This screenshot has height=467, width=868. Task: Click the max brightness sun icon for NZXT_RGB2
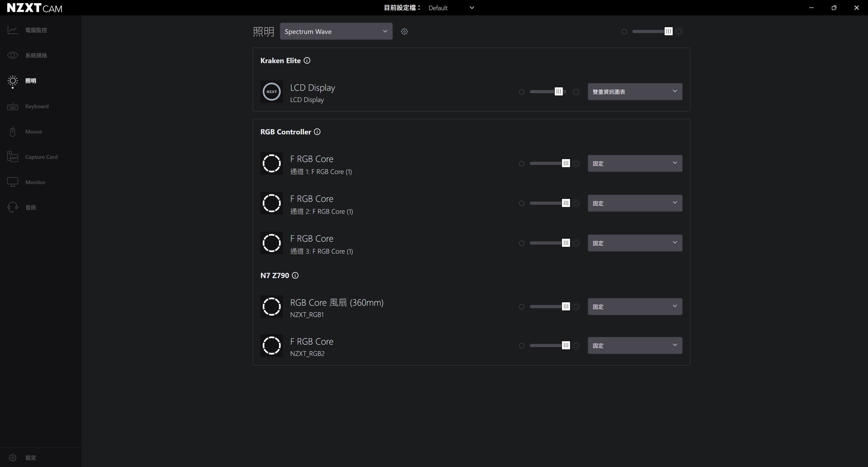(576, 345)
